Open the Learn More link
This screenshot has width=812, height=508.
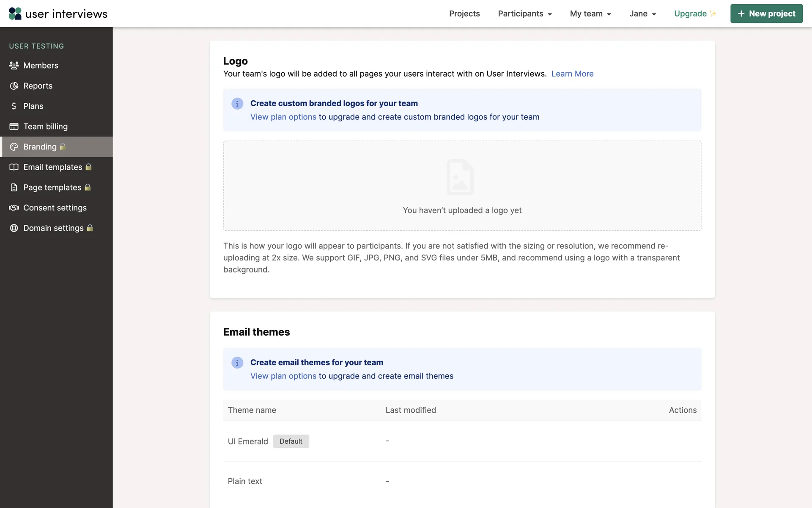point(572,74)
